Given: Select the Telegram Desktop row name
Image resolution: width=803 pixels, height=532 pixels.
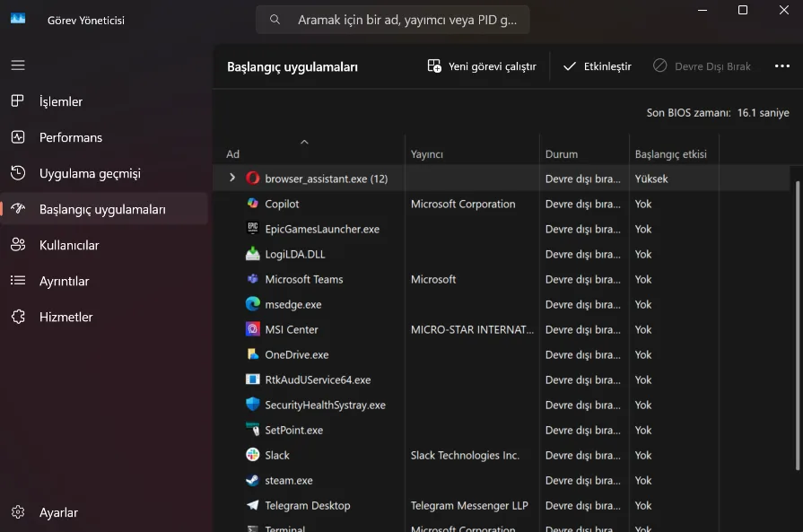Looking at the screenshot, I should click(x=307, y=505).
